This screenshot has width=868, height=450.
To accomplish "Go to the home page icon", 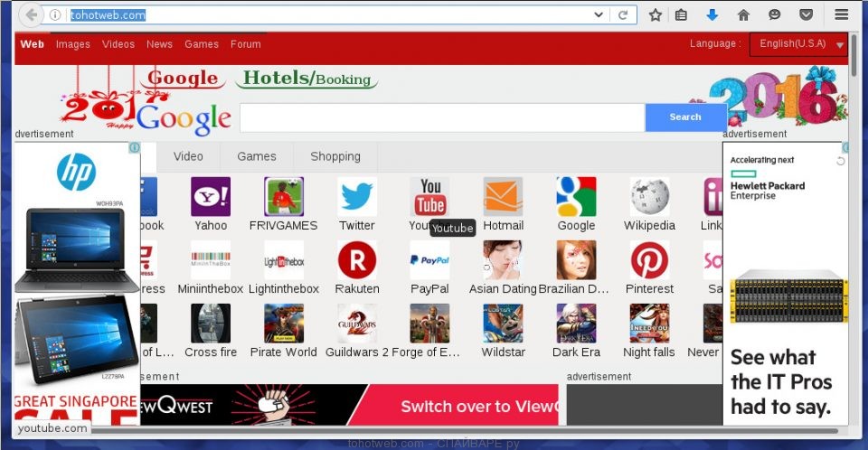I will pyautogui.click(x=743, y=15).
